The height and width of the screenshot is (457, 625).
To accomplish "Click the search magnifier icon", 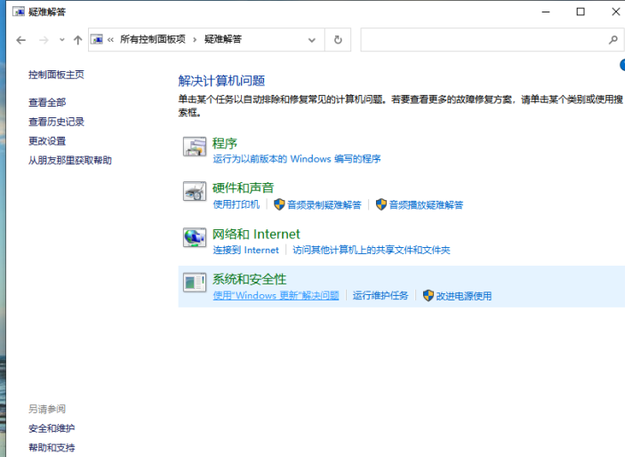I will click(613, 39).
